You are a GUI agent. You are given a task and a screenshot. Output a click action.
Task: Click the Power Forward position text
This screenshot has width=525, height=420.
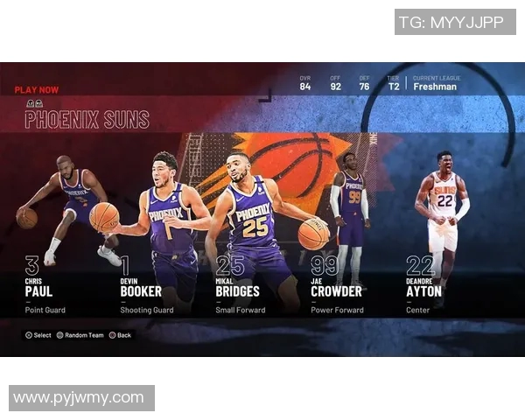(x=337, y=310)
